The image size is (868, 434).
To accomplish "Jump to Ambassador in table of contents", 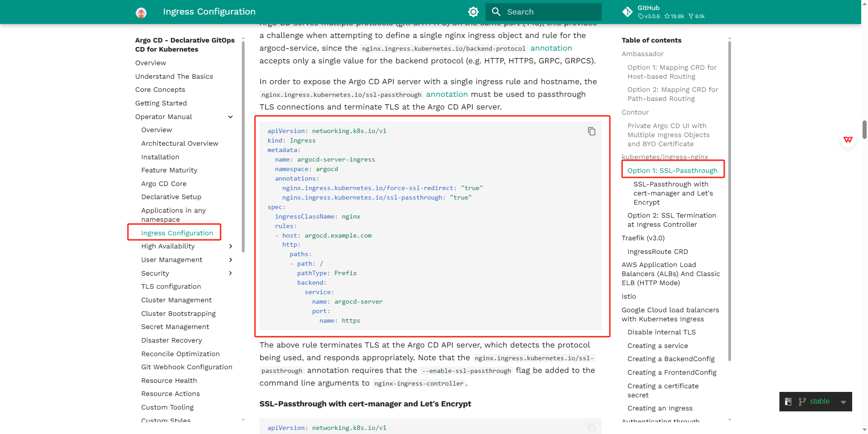I will pos(642,54).
